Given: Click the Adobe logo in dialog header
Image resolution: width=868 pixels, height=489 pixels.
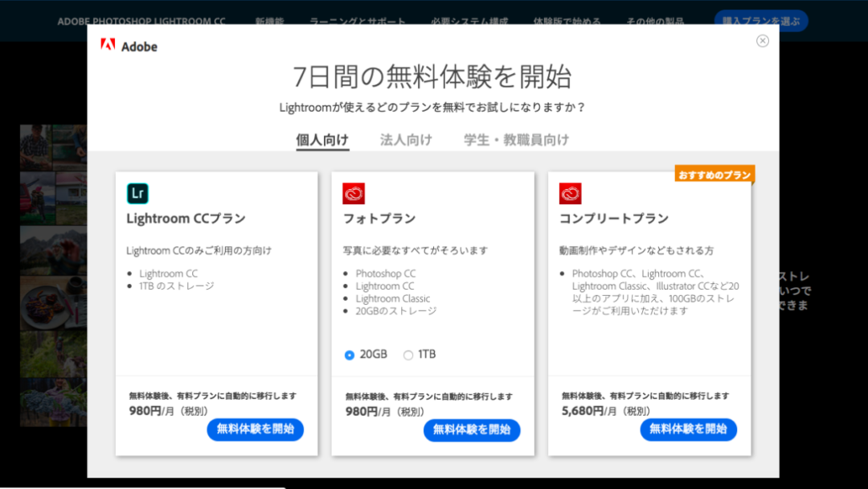Looking at the screenshot, I should pyautogui.click(x=129, y=46).
